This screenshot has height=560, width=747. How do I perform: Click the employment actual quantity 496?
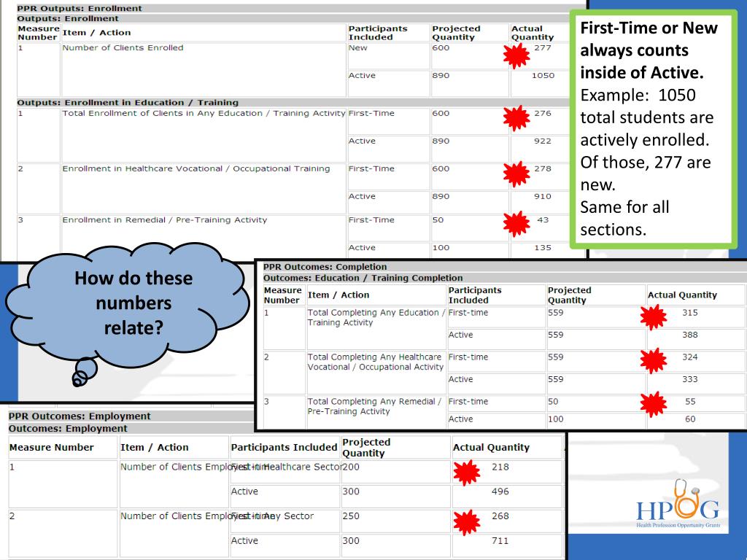[x=500, y=491]
